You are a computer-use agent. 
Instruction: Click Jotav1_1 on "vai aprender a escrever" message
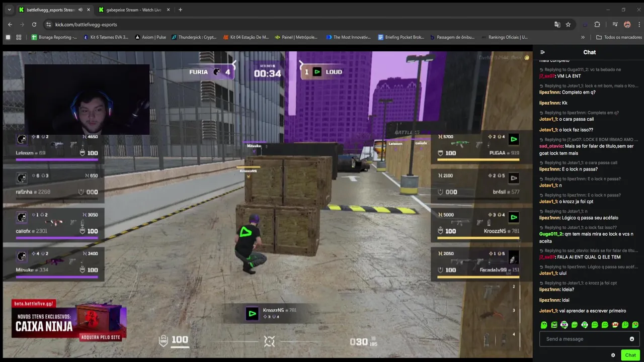[548, 311]
